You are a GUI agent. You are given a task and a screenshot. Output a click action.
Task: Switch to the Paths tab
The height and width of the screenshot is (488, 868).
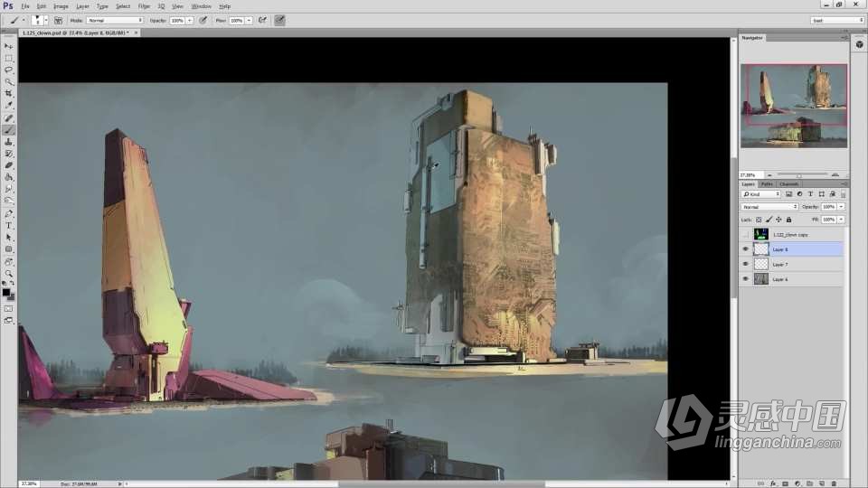click(x=767, y=183)
